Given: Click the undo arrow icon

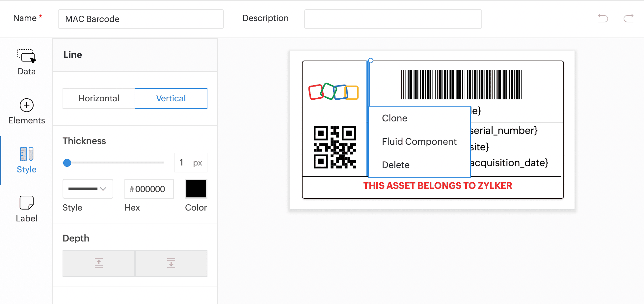Looking at the screenshot, I should pos(603,18).
